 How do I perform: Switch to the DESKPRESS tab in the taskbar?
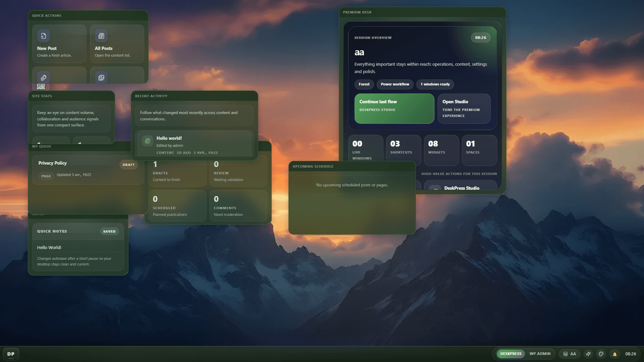(x=511, y=354)
